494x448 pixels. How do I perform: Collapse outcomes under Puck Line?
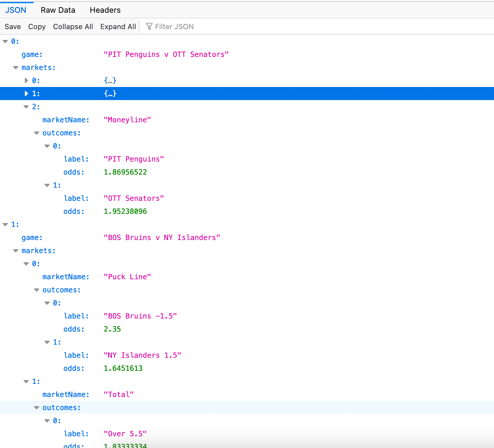coord(37,290)
